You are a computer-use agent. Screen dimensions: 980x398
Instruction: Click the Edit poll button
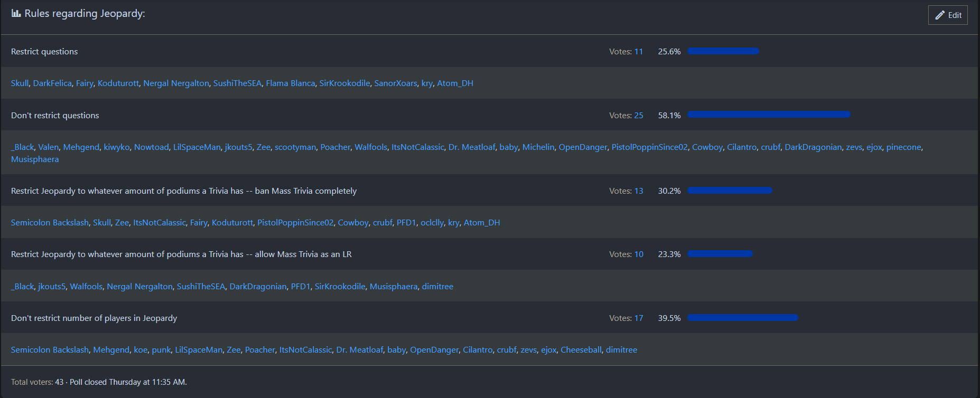point(948,15)
